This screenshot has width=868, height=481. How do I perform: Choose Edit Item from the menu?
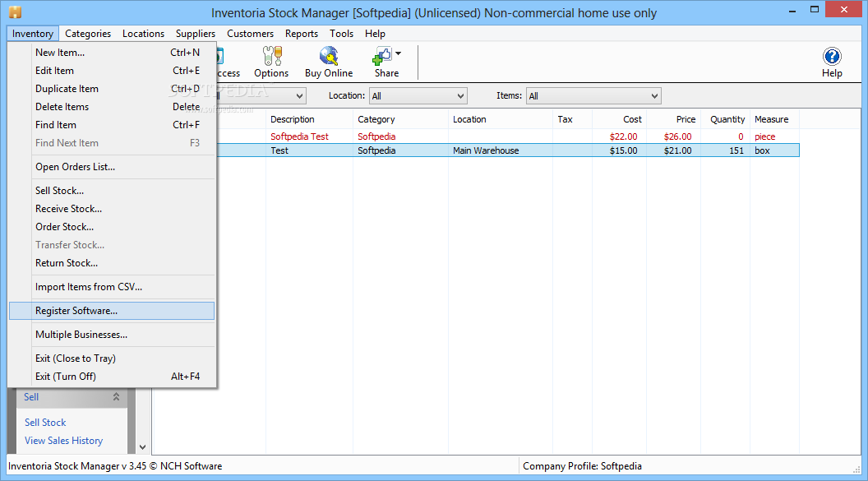coord(112,71)
